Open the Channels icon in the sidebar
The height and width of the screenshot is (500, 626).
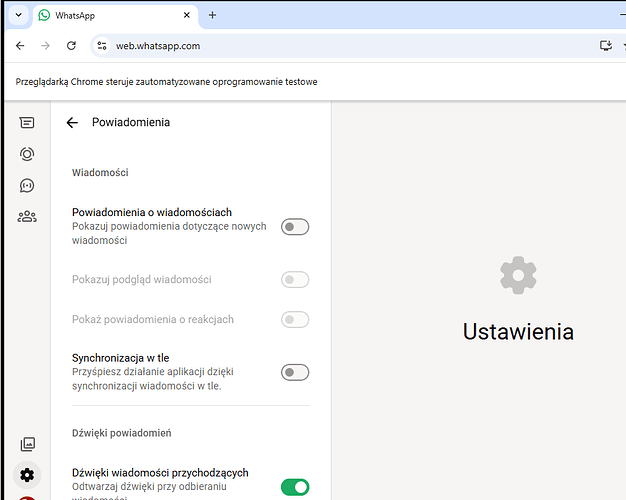click(x=27, y=185)
